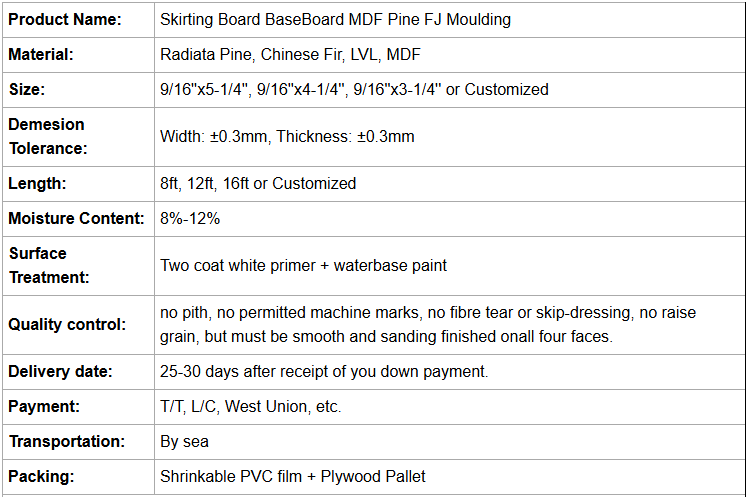Click the 8ft, 12ft, 16ft value
This screenshot has height=497, width=749.
[204, 184]
